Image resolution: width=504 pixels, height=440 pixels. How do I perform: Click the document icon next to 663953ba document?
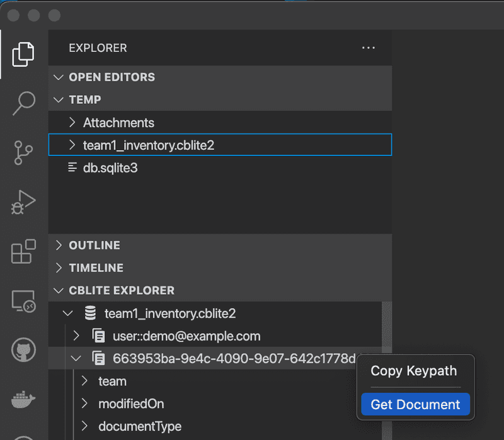[99, 358]
